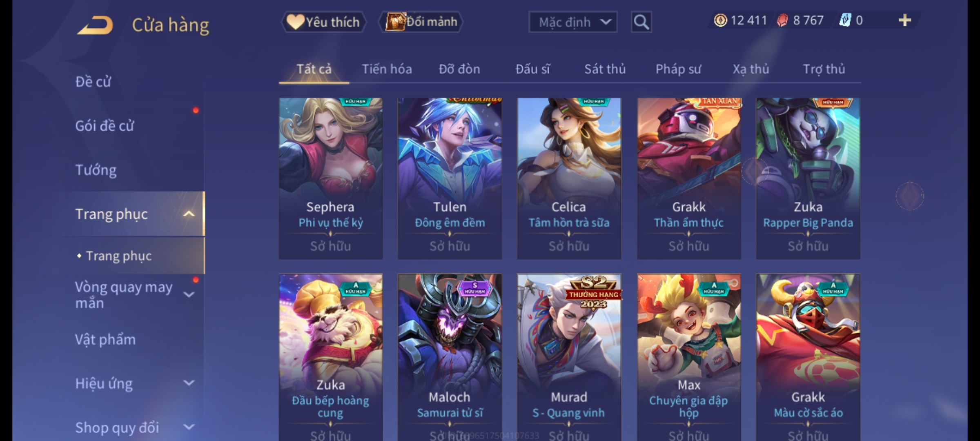The width and height of the screenshot is (980, 441).
Task: Open Gói đề cử in sidebar
Action: click(x=105, y=126)
